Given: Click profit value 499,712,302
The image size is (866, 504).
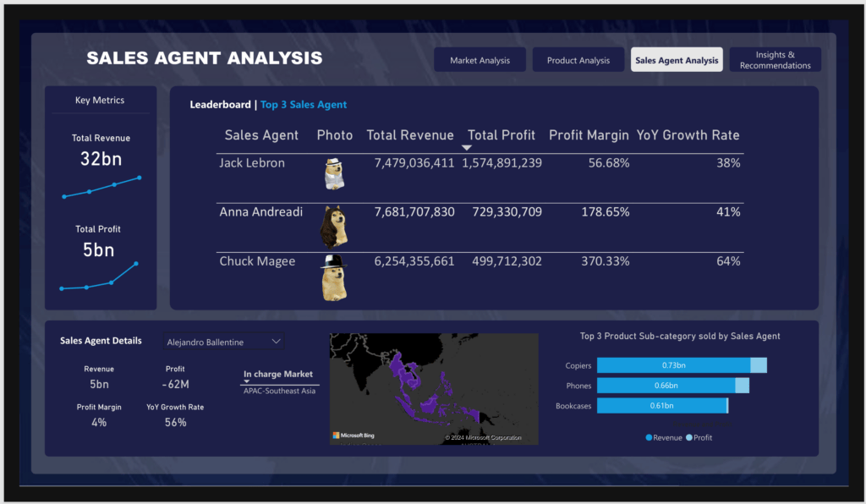Looking at the screenshot, I should (x=507, y=261).
